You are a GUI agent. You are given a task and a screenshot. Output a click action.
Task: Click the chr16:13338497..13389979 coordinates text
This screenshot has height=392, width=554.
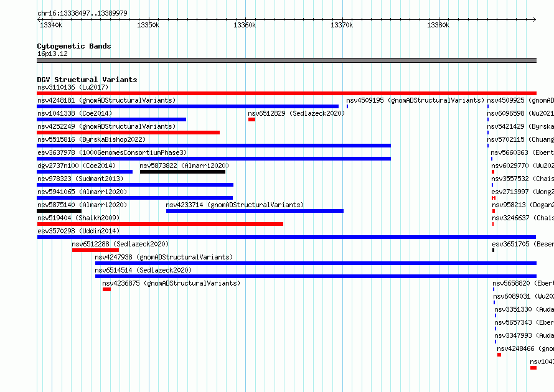(82, 13)
